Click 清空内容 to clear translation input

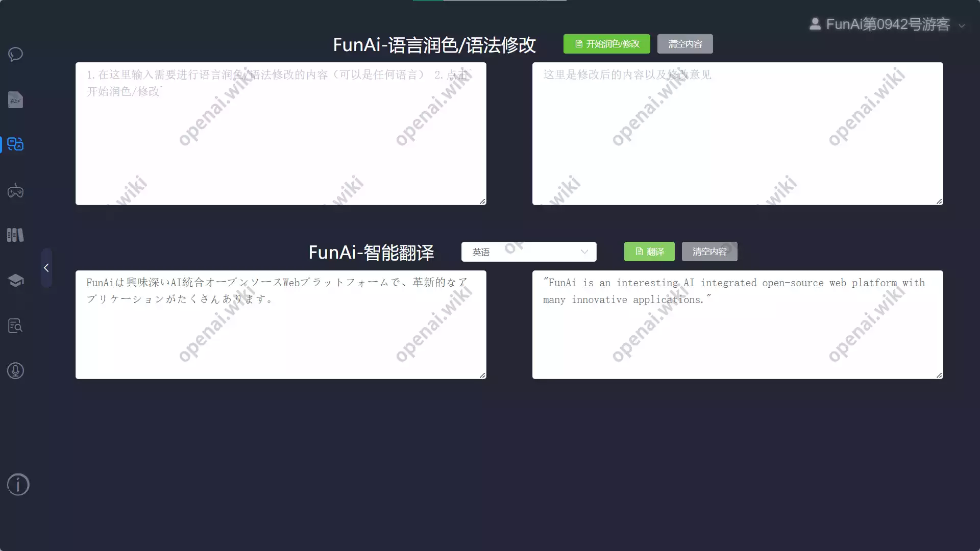click(709, 251)
